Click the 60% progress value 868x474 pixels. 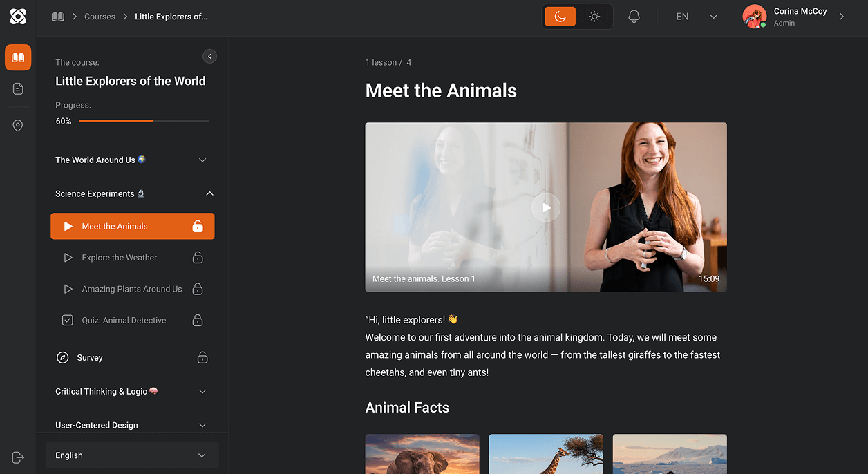point(64,121)
